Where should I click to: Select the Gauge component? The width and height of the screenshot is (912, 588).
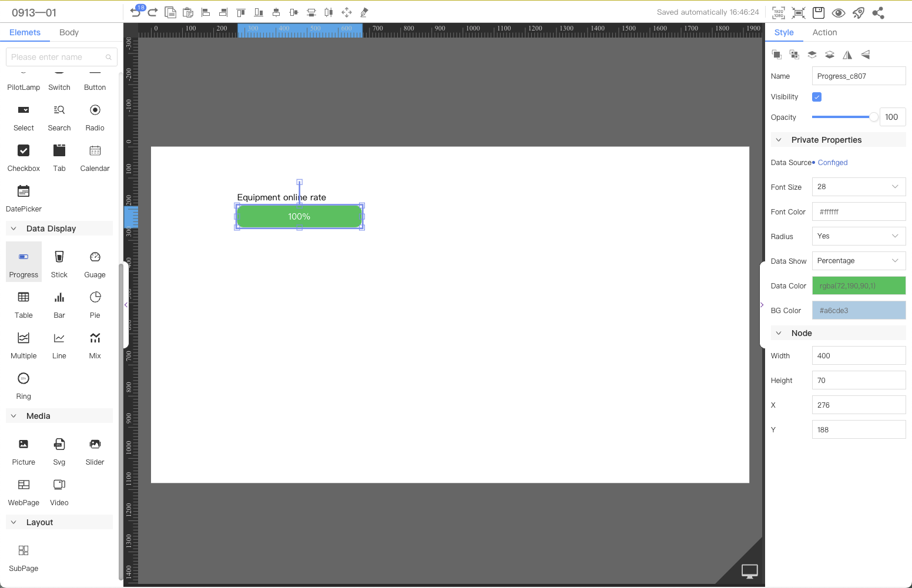click(95, 261)
